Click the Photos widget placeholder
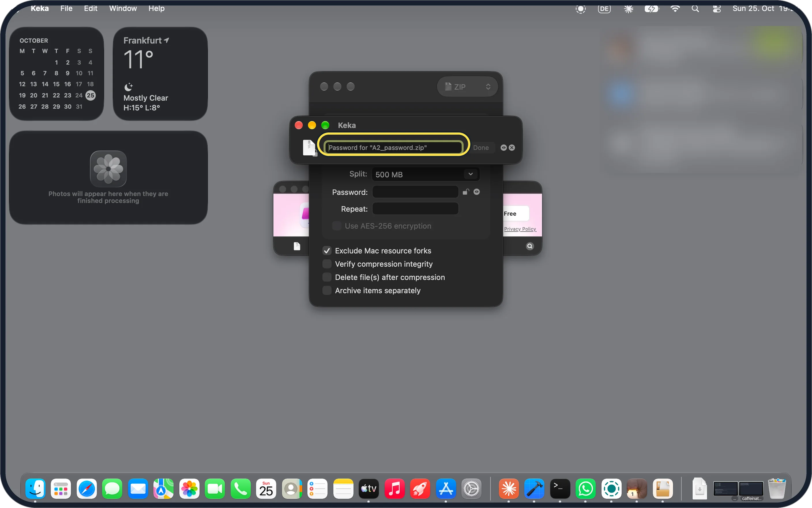812x508 pixels. [x=108, y=178]
